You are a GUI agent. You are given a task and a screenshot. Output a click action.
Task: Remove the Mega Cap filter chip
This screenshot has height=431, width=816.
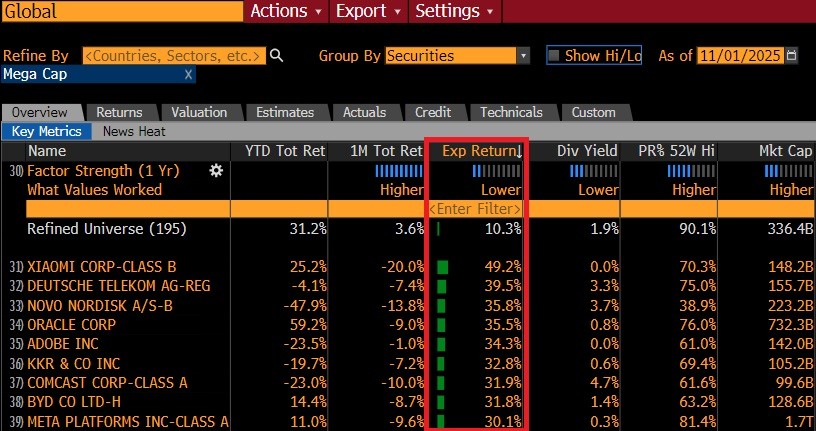pyautogui.click(x=189, y=75)
